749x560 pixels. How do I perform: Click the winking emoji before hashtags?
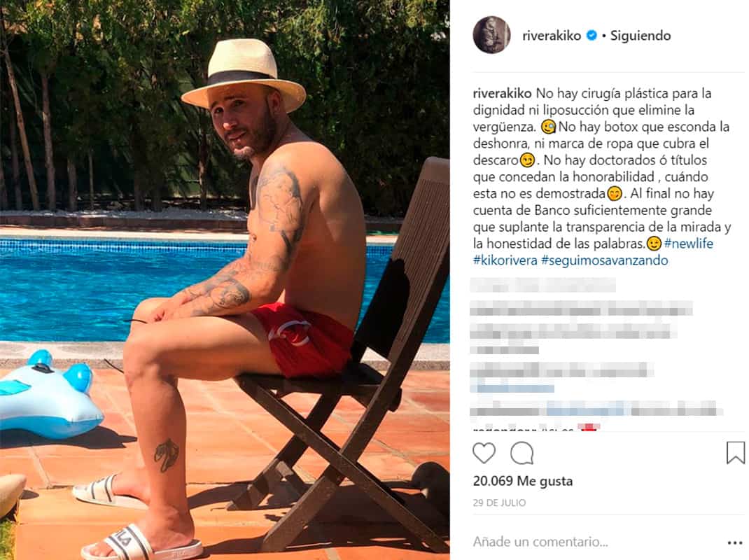pyautogui.click(x=654, y=244)
